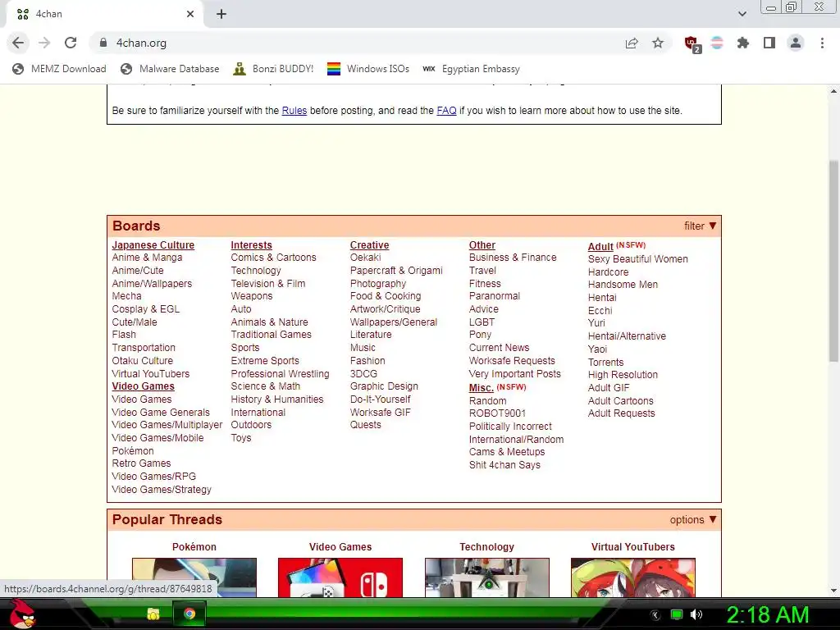Open the share page icon
The height and width of the screenshot is (630, 840).
point(632,43)
